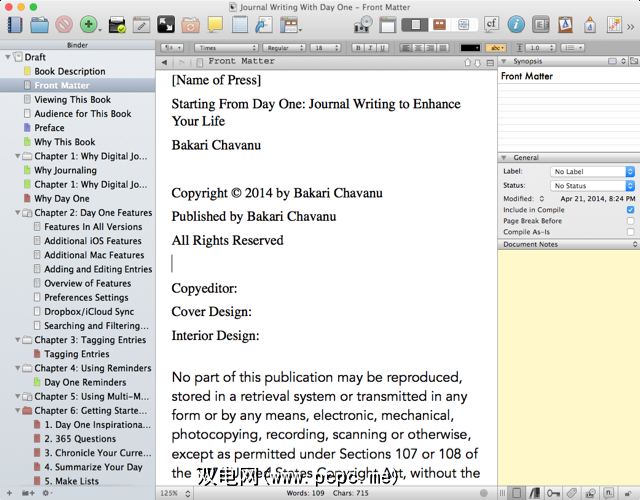Enable Compile As-Is checkbox

629,232
